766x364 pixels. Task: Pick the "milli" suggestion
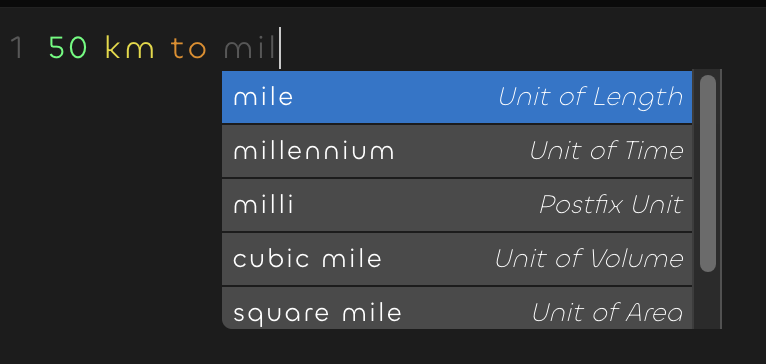[457, 205]
